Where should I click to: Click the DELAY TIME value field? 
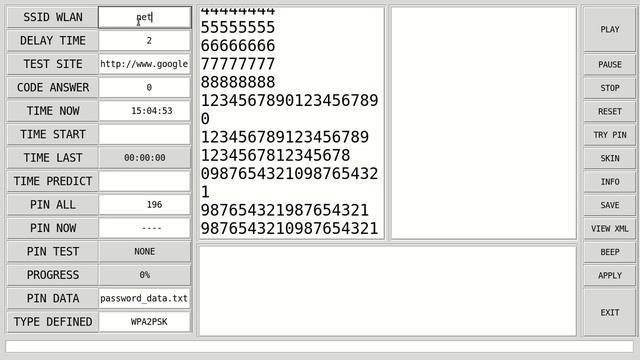tap(144, 40)
